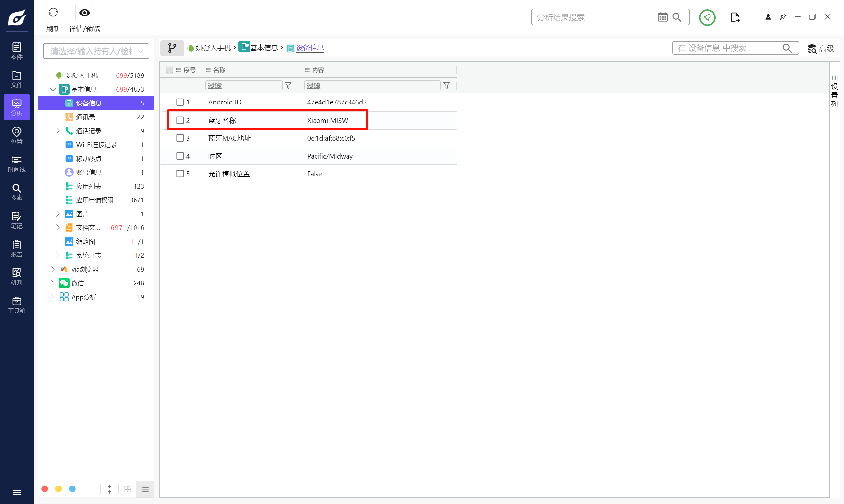
Task: Collapse the 嫌疑人手机 tree node
Action: point(48,75)
